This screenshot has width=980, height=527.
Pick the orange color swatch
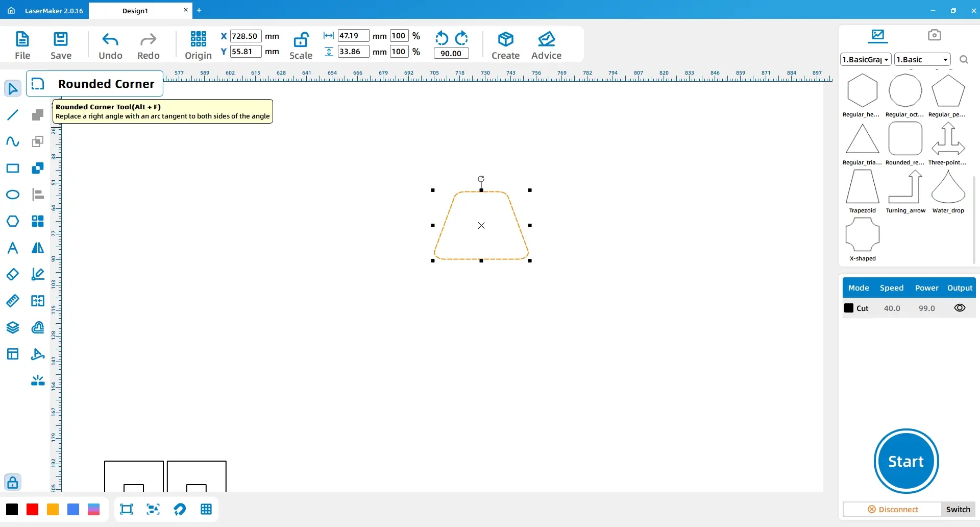tap(53, 509)
